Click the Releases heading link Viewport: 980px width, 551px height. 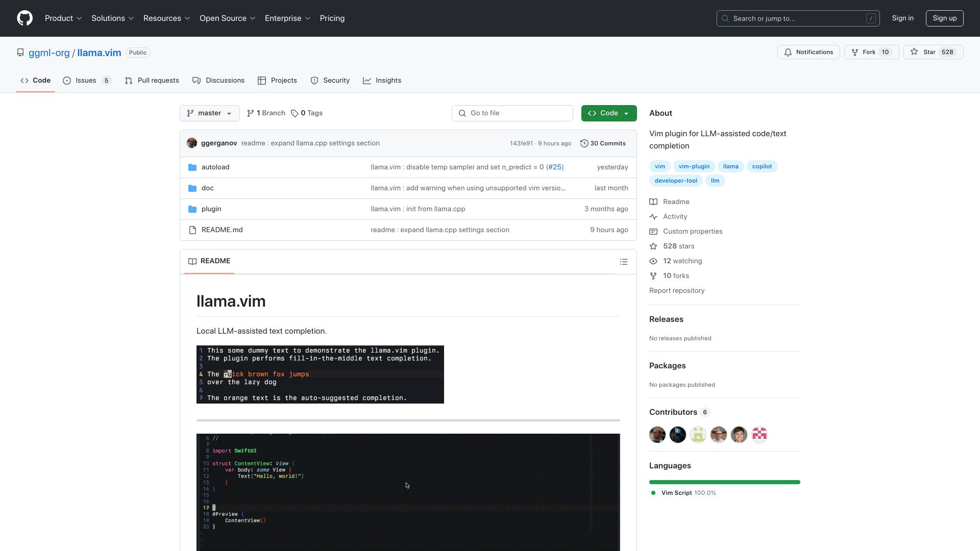[x=666, y=319]
